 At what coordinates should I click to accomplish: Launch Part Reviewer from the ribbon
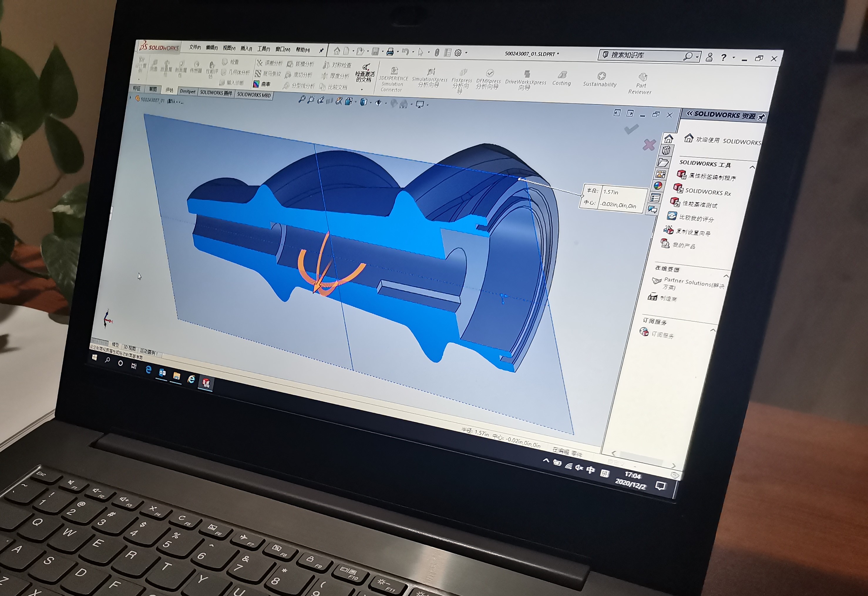coord(640,84)
